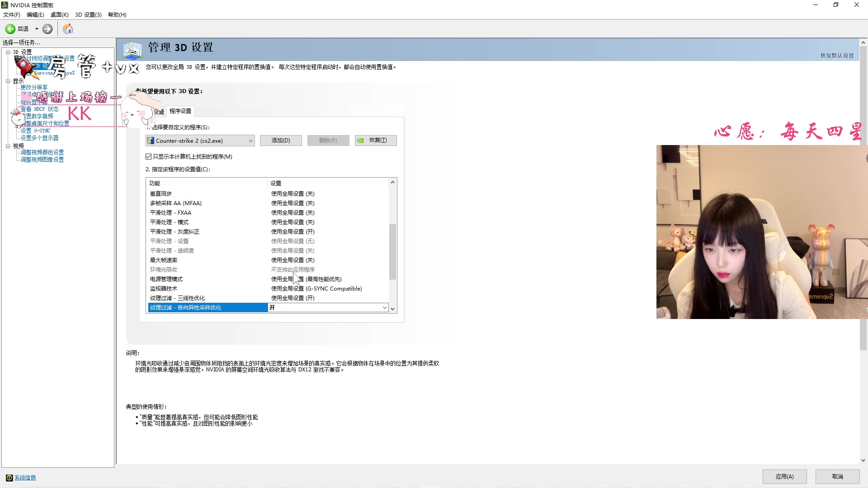Click the streamer webcam overlay

(x=762, y=232)
